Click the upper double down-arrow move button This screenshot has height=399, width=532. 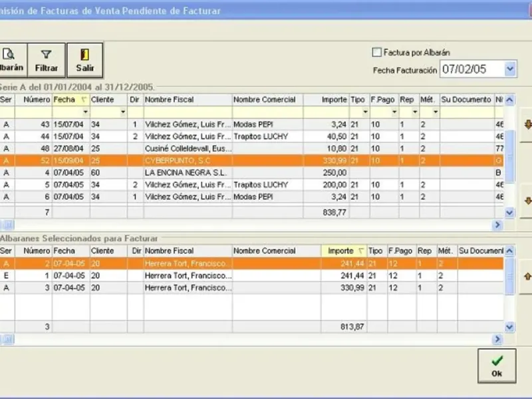click(x=527, y=125)
